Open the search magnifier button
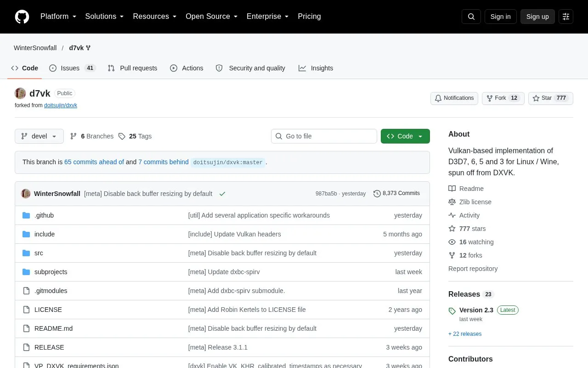 [471, 17]
